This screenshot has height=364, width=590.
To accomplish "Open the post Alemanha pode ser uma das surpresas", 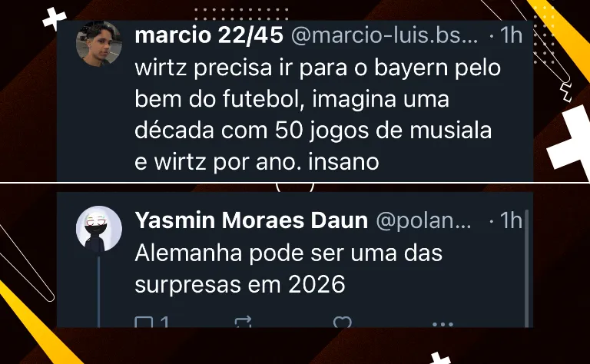I will tap(289, 269).
